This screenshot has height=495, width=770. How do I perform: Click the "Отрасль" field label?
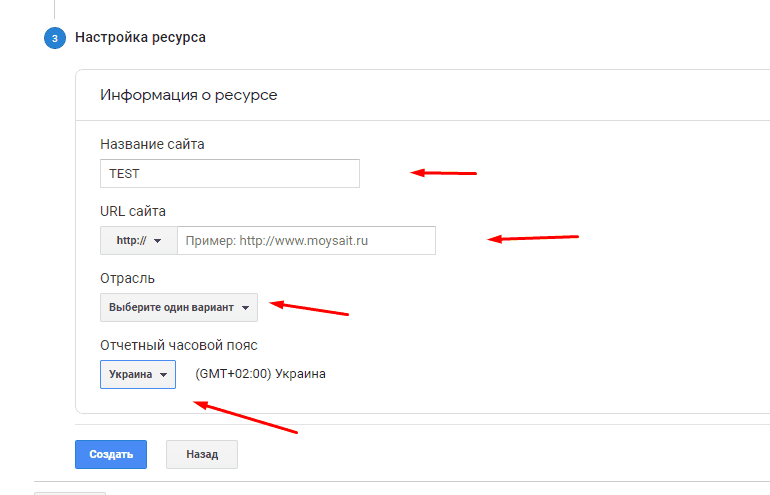128,278
